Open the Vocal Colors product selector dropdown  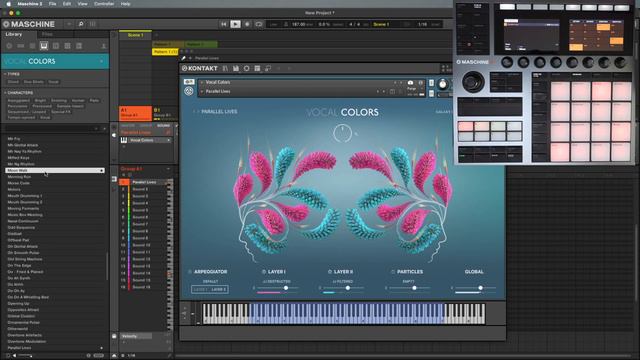(x=101, y=61)
